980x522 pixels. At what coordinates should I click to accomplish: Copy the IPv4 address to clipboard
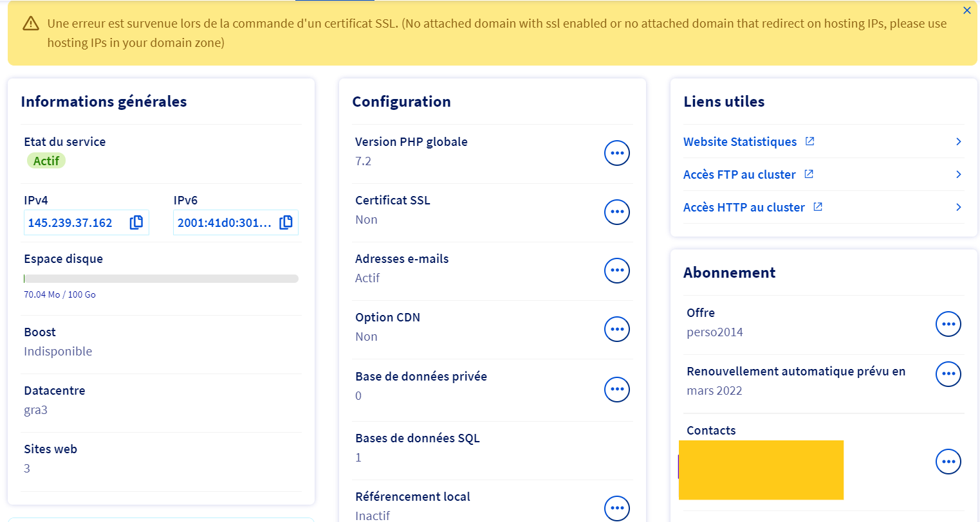136,222
